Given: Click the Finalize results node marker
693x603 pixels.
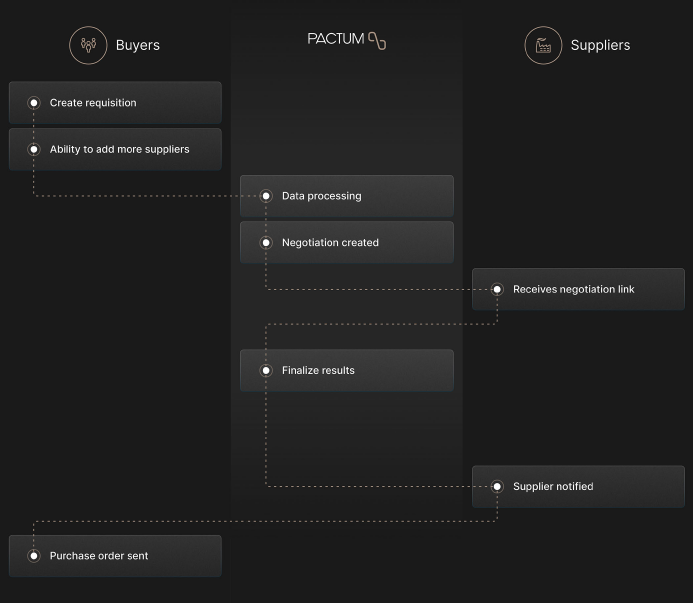Looking at the screenshot, I should pyautogui.click(x=266, y=370).
